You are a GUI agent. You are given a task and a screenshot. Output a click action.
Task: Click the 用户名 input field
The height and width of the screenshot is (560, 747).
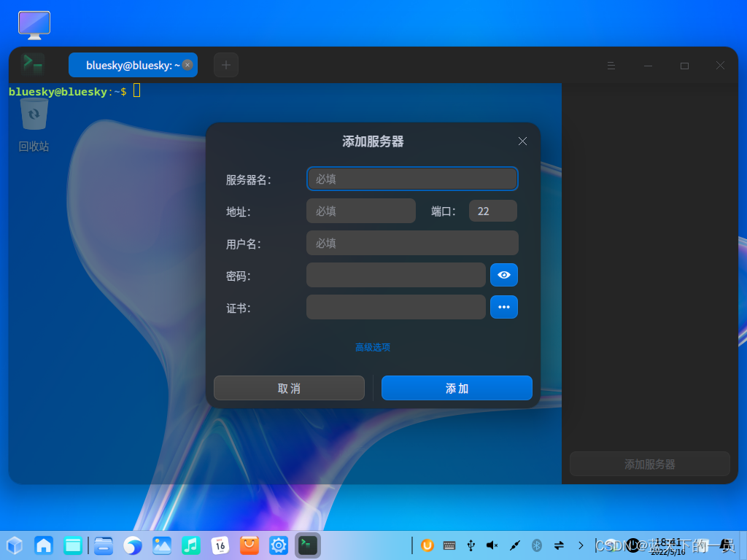pos(412,243)
